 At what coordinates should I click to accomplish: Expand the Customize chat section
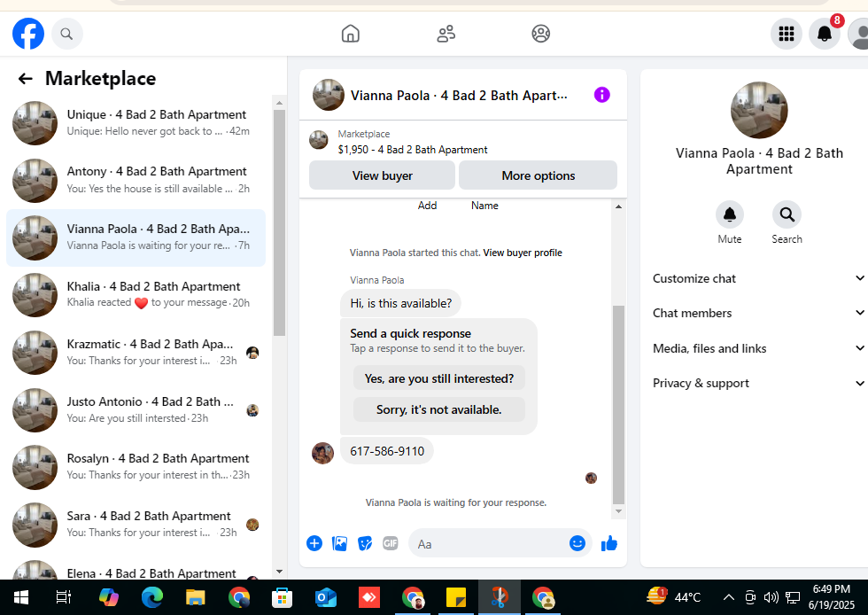758,278
